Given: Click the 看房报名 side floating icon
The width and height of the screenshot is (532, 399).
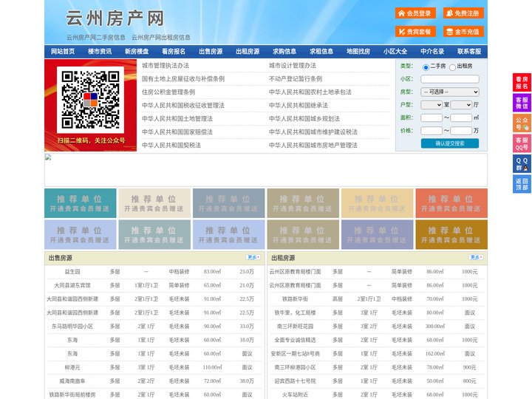Looking at the screenshot, I should pyautogui.click(x=522, y=83).
